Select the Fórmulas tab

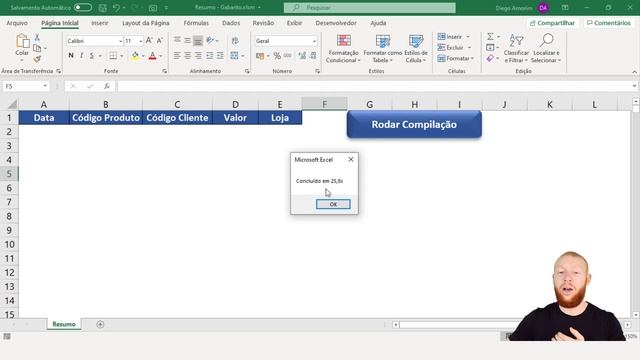(196, 23)
